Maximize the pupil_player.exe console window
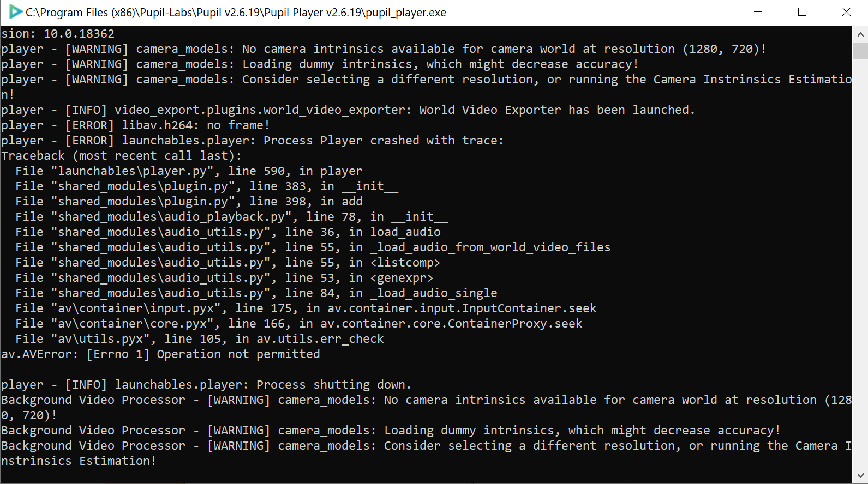The width and height of the screenshot is (868, 484). tap(802, 12)
